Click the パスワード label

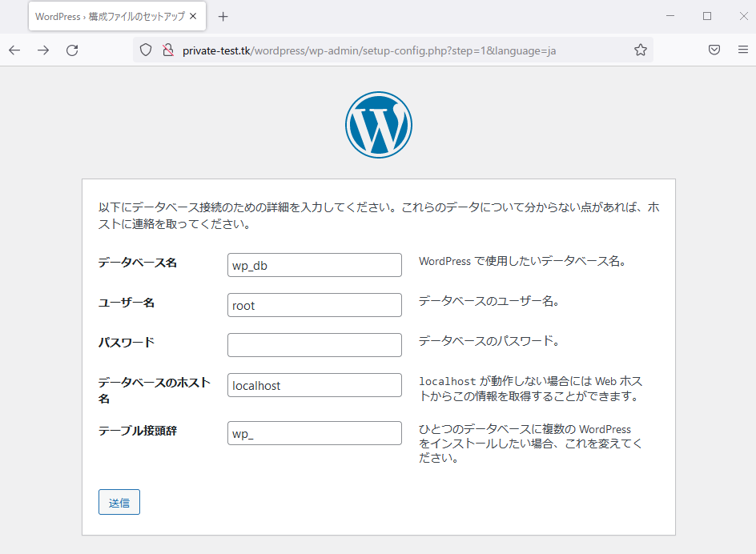(127, 343)
